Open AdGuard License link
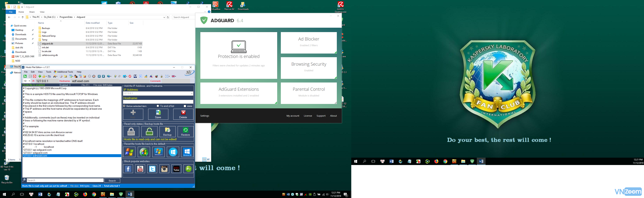This screenshot has height=198, width=644. coord(308,116)
